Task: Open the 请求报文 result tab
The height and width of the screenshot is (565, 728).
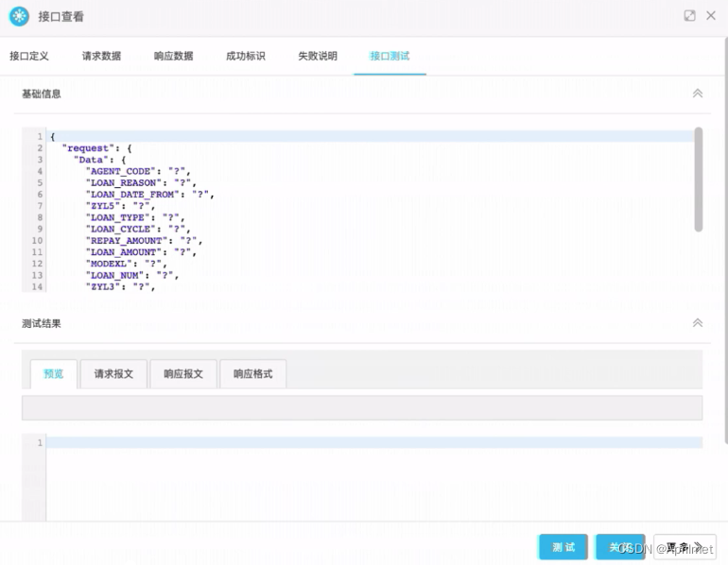Action: (113, 374)
